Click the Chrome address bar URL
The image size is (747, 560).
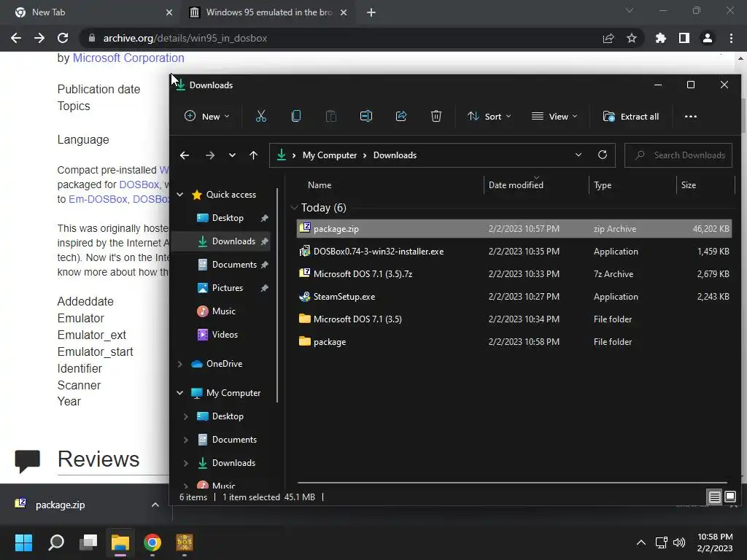tap(185, 38)
